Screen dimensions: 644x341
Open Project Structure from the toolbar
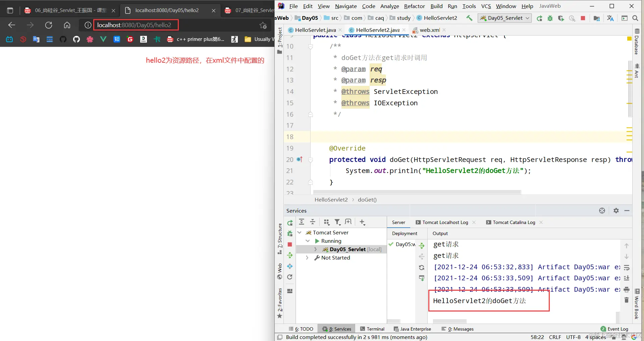[x=596, y=18]
